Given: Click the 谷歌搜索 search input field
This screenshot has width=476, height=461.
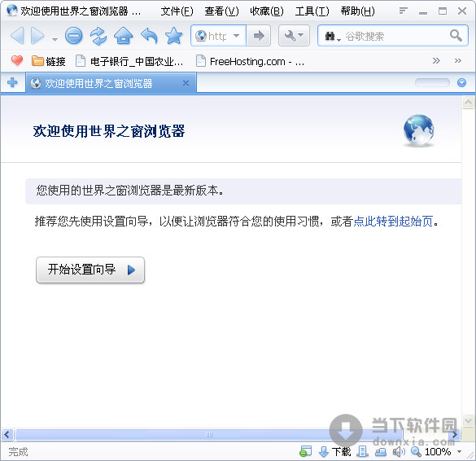Looking at the screenshot, I should [x=395, y=36].
